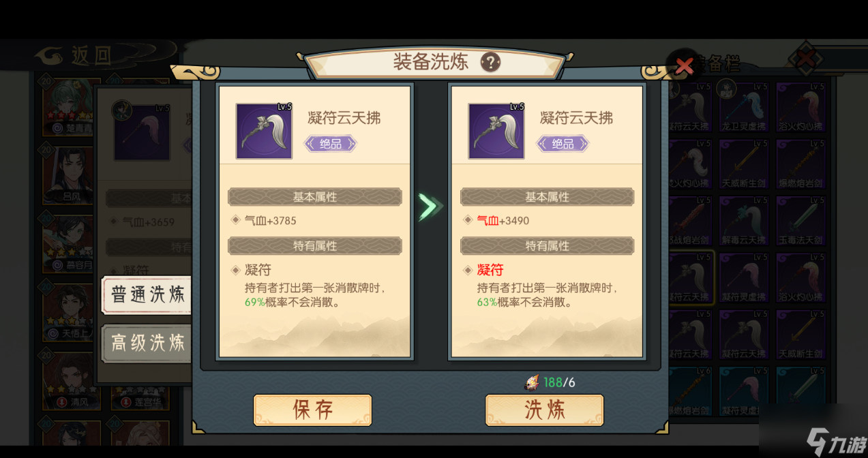The height and width of the screenshot is (458, 868).
Task: Click the right 凝符云天拂 weapon icon
Action: click(x=496, y=131)
